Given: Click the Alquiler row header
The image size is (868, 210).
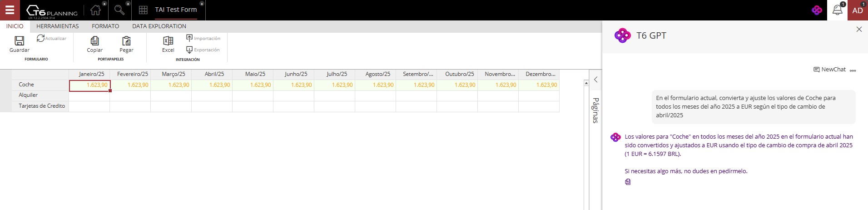Looking at the screenshot, I should click(40, 95).
